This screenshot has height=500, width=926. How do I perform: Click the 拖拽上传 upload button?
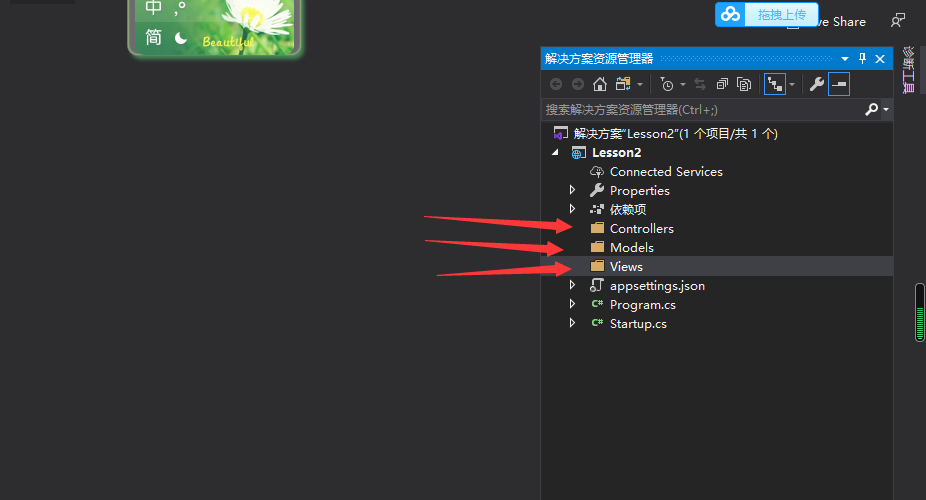tap(781, 15)
